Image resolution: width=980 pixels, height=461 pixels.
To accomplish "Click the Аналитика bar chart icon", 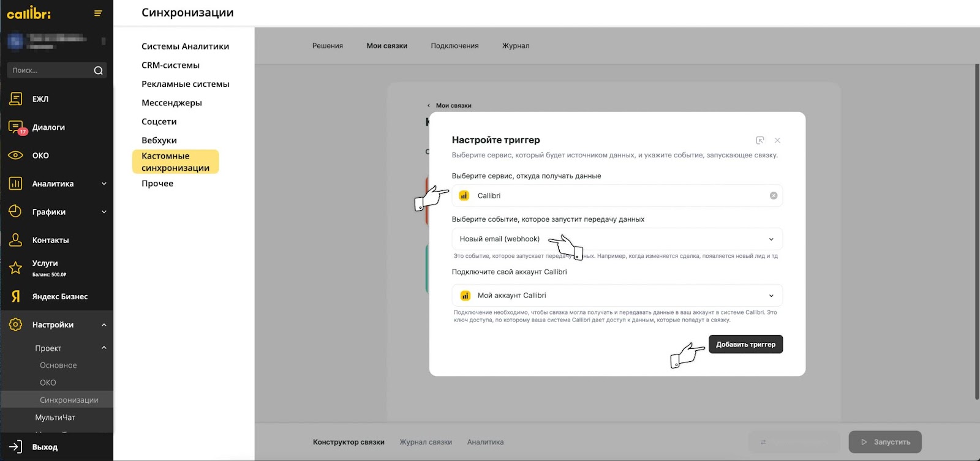I will [x=16, y=184].
